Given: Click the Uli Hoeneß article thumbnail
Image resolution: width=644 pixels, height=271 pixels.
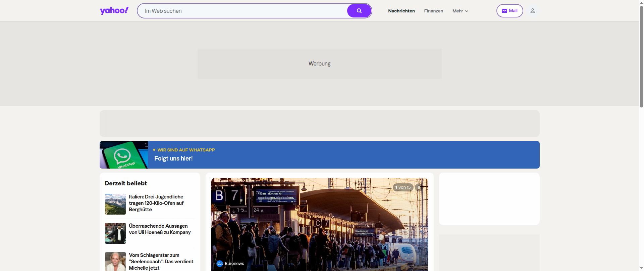Looking at the screenshot, I should click(115, 233).
